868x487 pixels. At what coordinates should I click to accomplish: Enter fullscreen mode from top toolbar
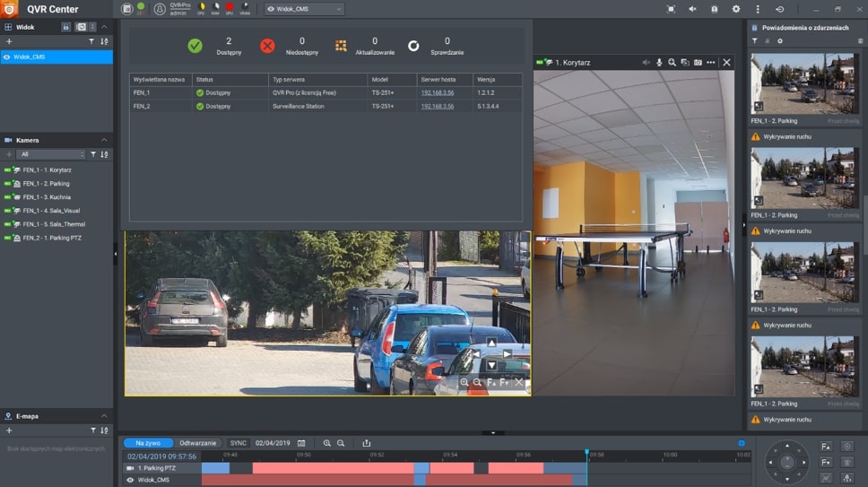(x=671, y=9)
